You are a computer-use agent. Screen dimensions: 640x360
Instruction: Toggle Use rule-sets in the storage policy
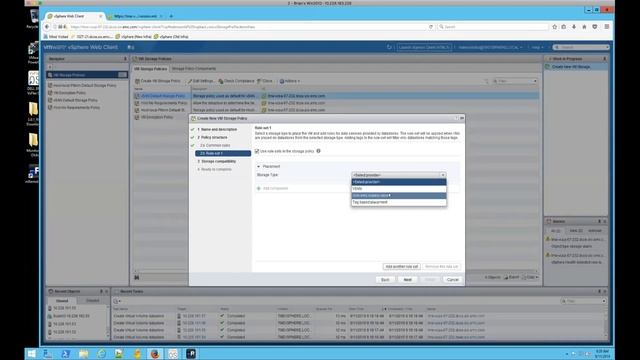click(257, 151)
